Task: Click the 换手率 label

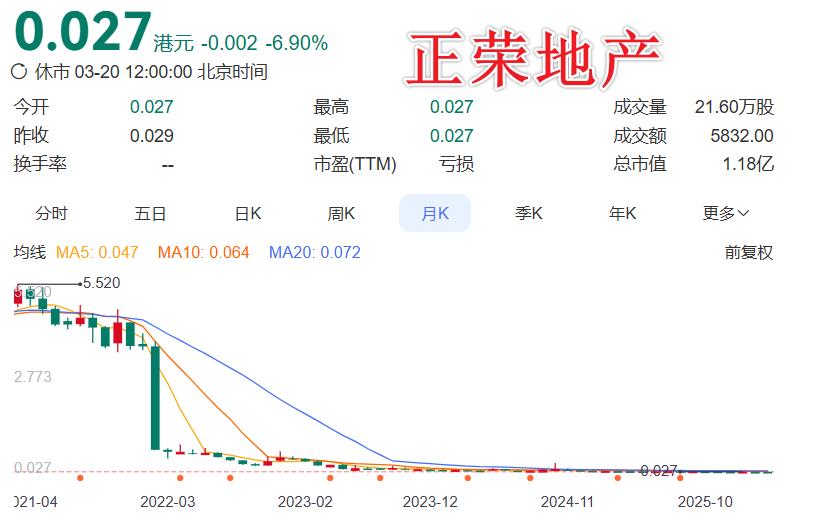Action: (x=40, y=164)
